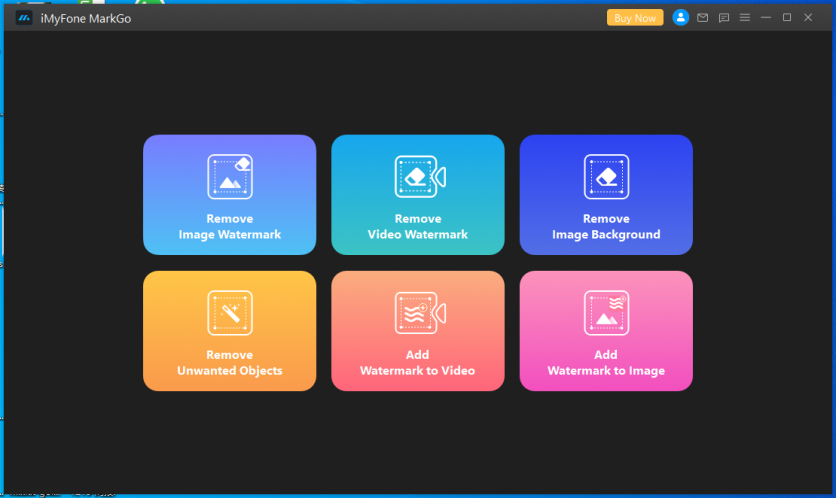Open the user account profile icon
This screenshot has width=836, height=498.
680,18
